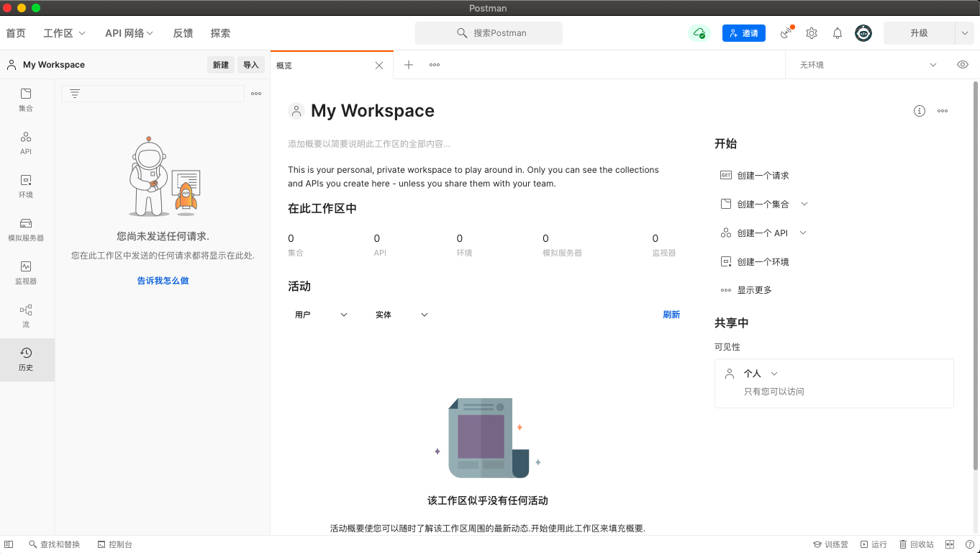Open the 环境 panel from sidebar
Image resolution: width=980 pixels, height=553 pixels.
coord(26,185)
